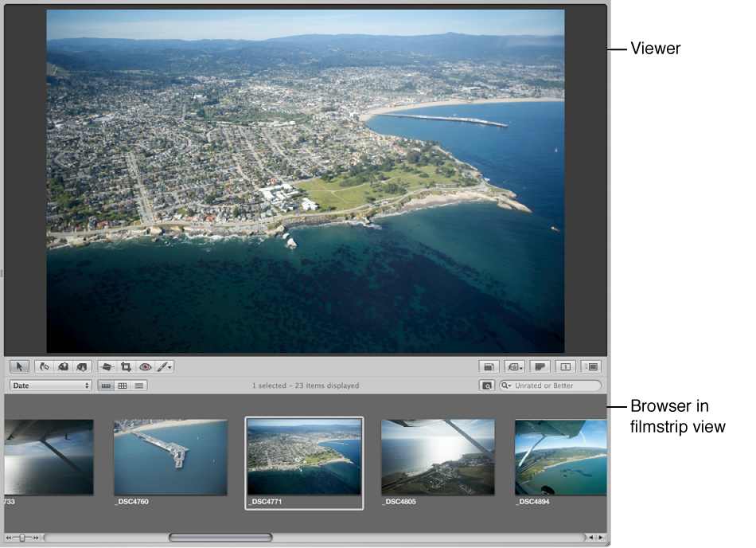Switch browser to grid view
756x548 pixels.
[122, 385]
